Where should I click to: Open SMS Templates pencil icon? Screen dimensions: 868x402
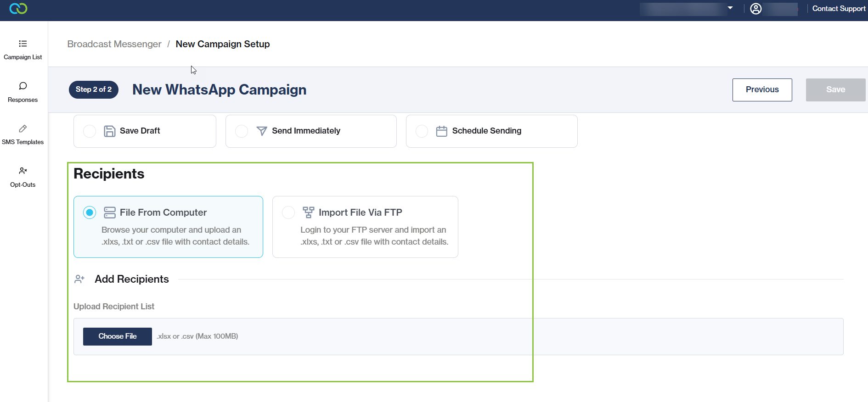click(x=23, y=129)
